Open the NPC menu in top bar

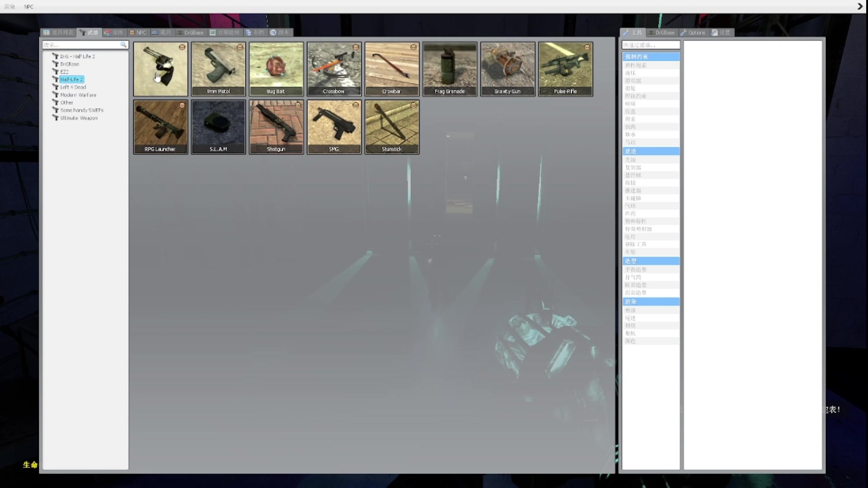pyautogui.click(x=28, y=7)
